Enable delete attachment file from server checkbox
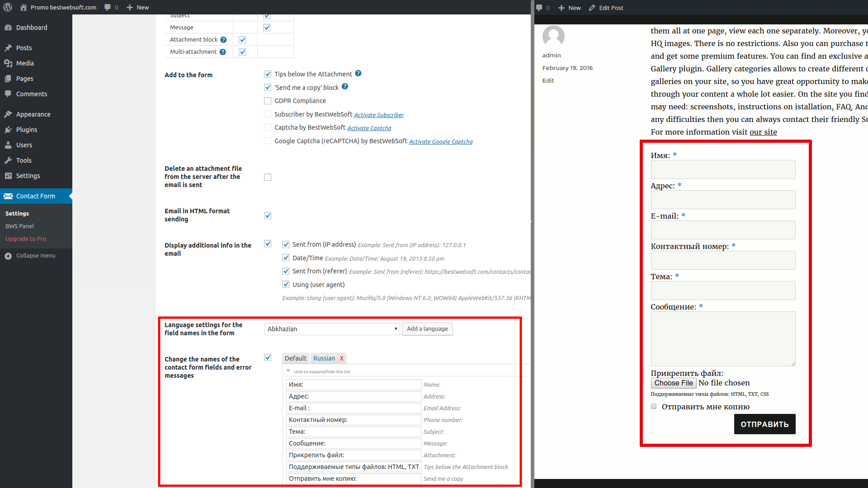Viewport: 868px width, 488px height. click(268, 177)
